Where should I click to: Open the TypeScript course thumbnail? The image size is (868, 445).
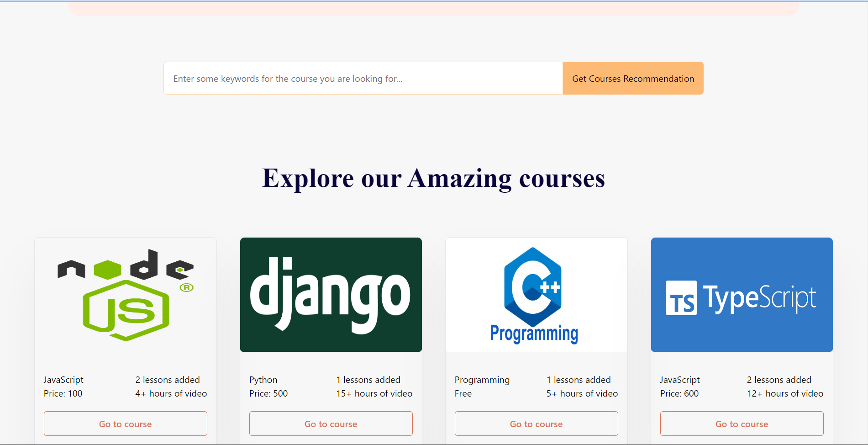742,295
